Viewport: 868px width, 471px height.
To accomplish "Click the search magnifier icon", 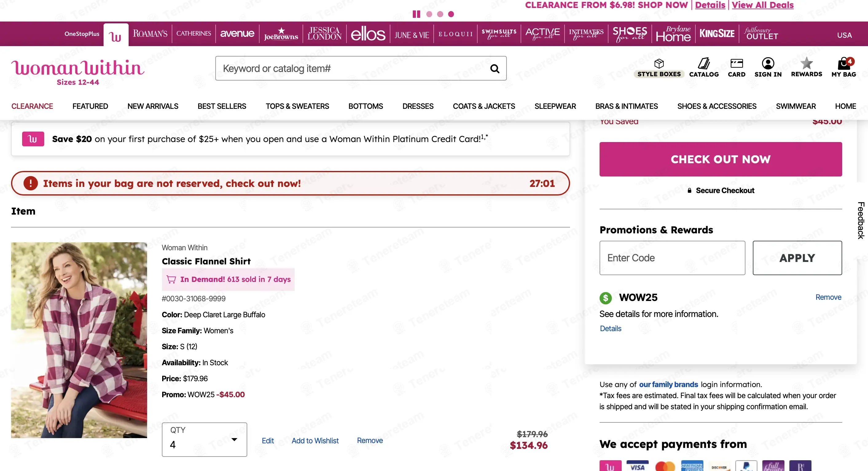I will point(495,69).
